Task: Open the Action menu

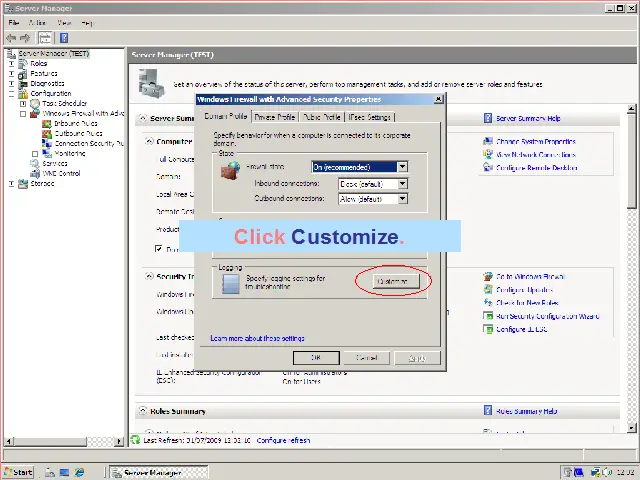Action: pyautogui.click(x=37, y=23)
